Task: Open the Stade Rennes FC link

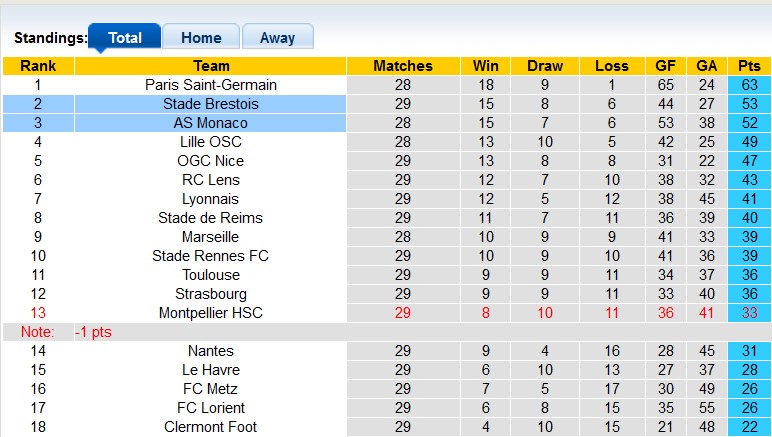Action: point(210,256)
